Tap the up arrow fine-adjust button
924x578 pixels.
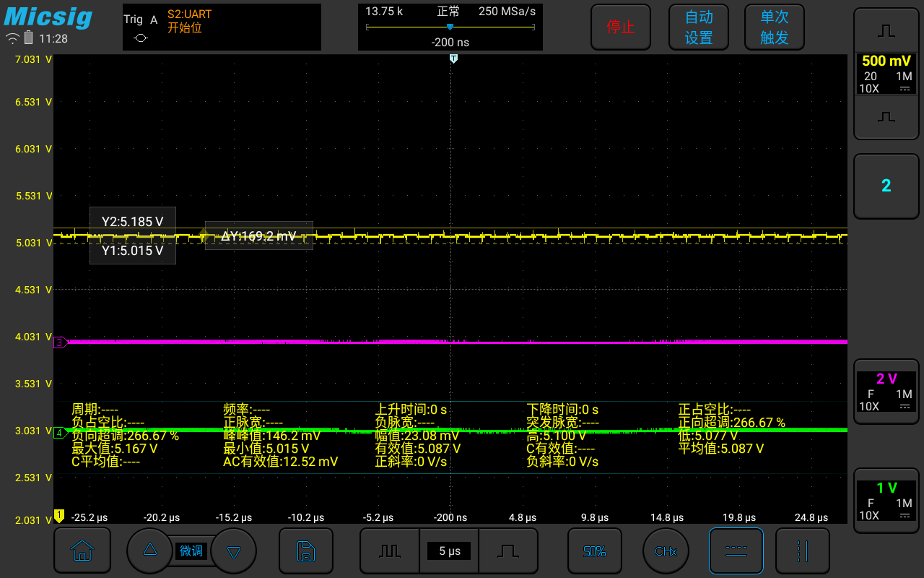[150, 551]
